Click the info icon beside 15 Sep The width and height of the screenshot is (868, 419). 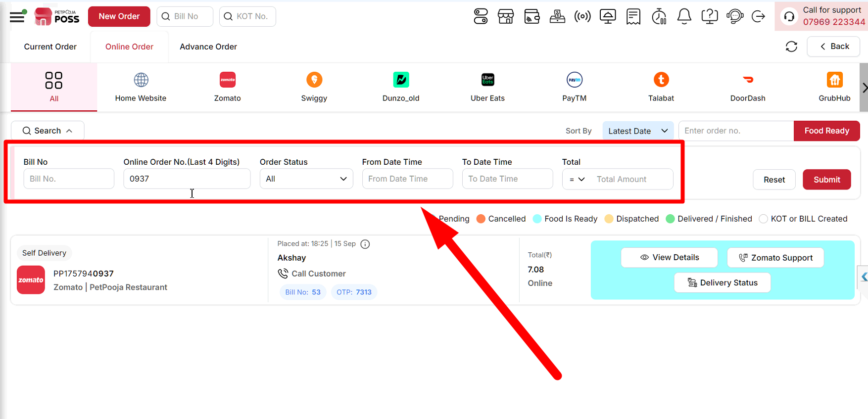tap(365, 244)
